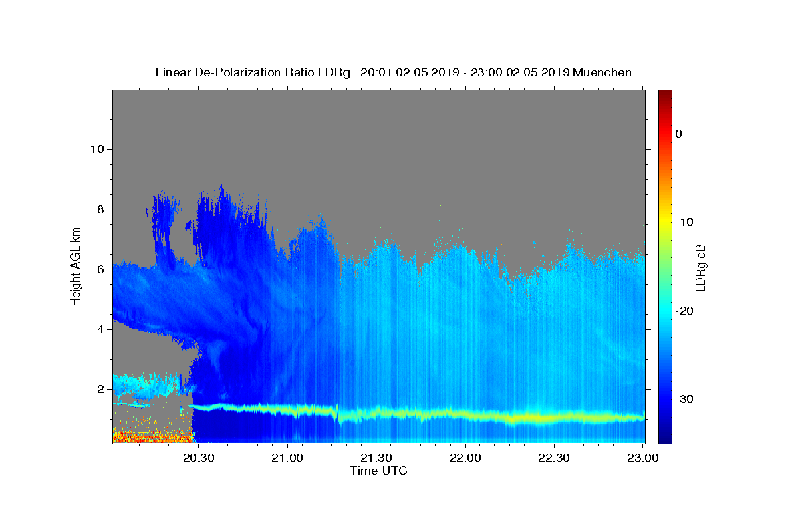
Task: Click the height tick label 4
Action: click(x=100, y=329)
